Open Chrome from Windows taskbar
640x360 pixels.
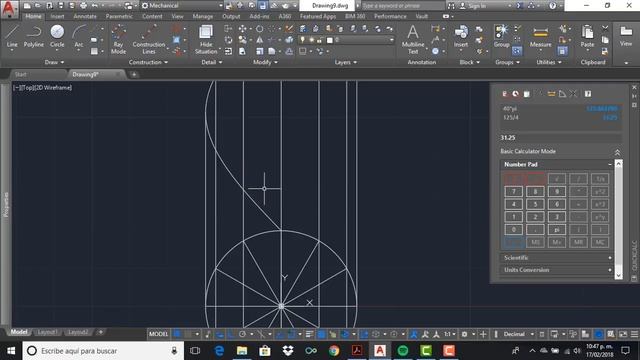point(334,351)
